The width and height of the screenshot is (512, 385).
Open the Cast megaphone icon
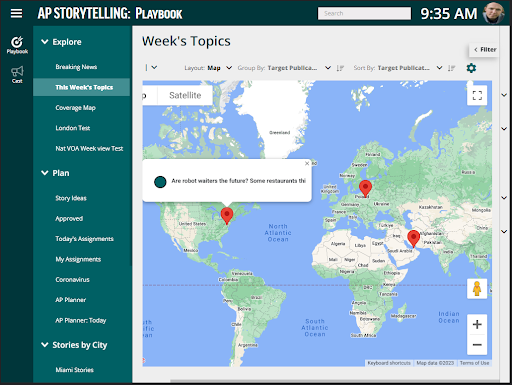[x=17, y=74]
